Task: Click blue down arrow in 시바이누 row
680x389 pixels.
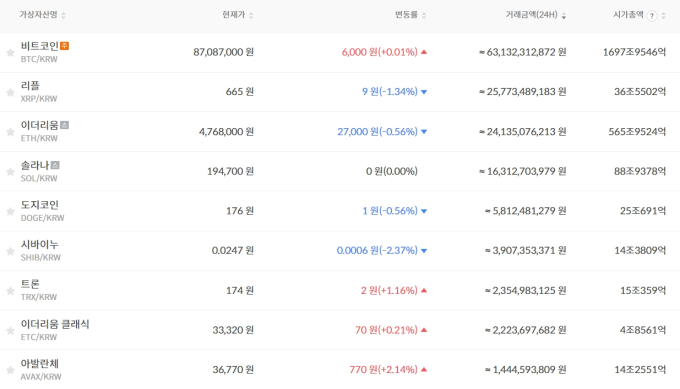Action: pyautogui.click(x=424, y=251)
